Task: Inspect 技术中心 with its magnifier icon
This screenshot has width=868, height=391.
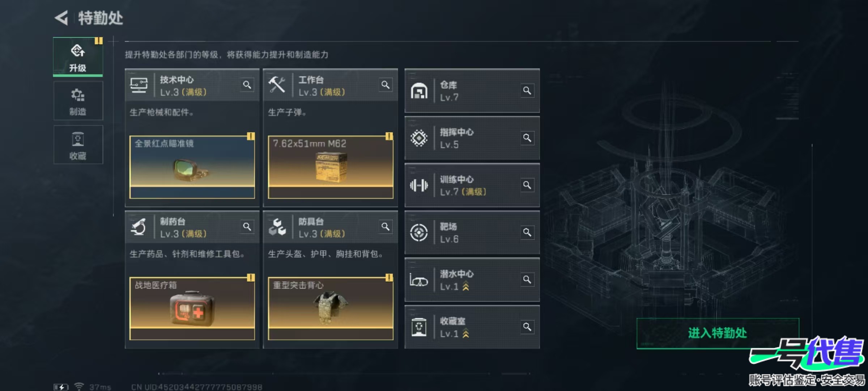Action: click(247, 85)
